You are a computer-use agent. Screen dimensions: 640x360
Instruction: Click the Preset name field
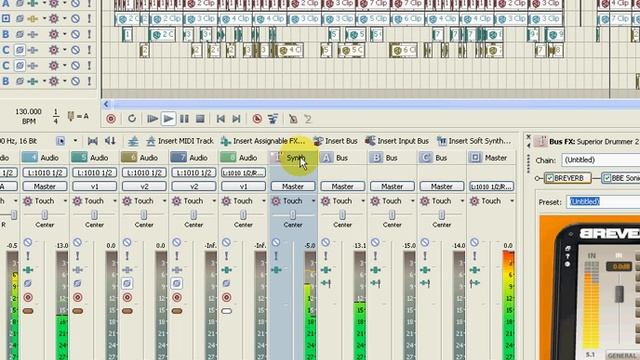click(x=603, y=202)
